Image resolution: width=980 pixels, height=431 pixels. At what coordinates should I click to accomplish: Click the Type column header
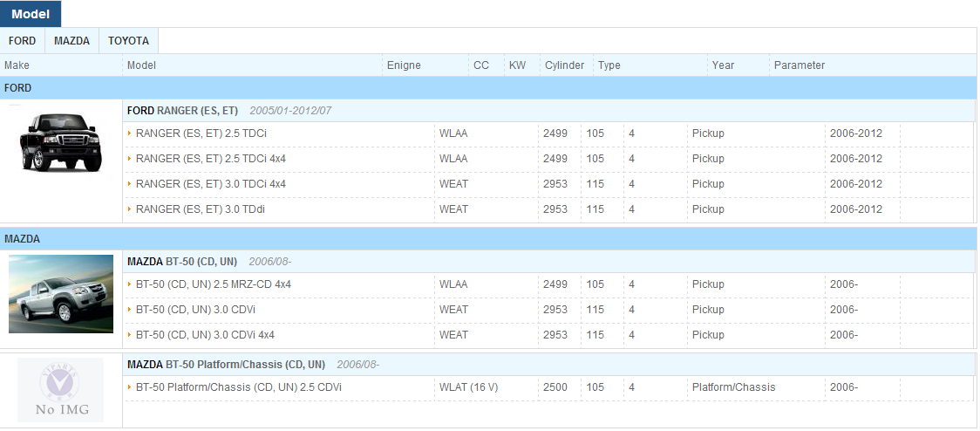609,65
